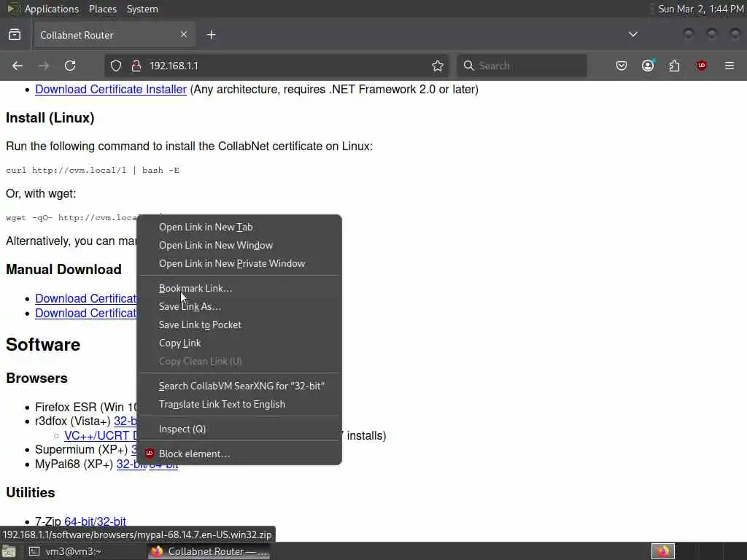Viewport: 747px width, 560px height.
Task: Open the Download Certificate Installer link
Action: pos(111,89)
